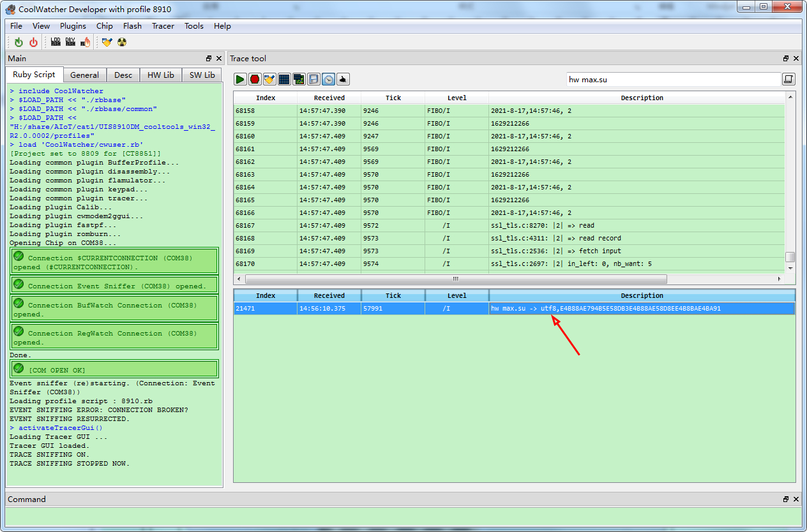Viewport: 807px width, 532px height.
Task: Toggle the clock timestamp icon in Trace tool
Action: pyautogui.click(x=328, y=79)
